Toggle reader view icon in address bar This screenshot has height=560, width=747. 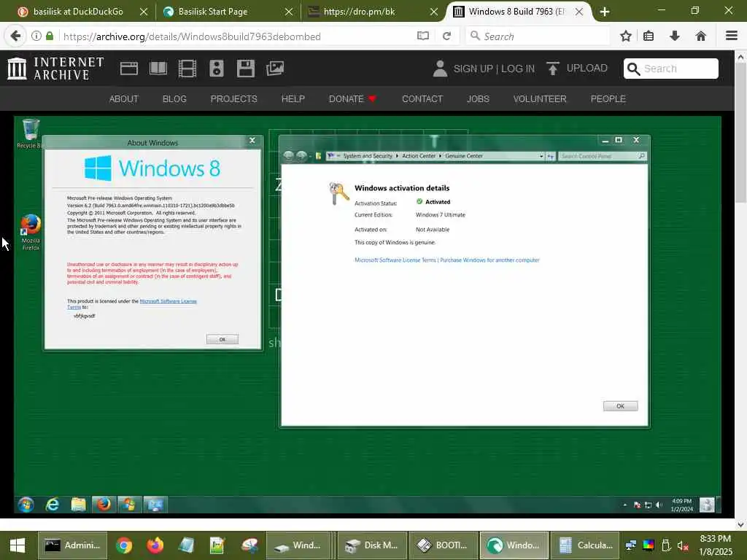(x=422, y=36)
